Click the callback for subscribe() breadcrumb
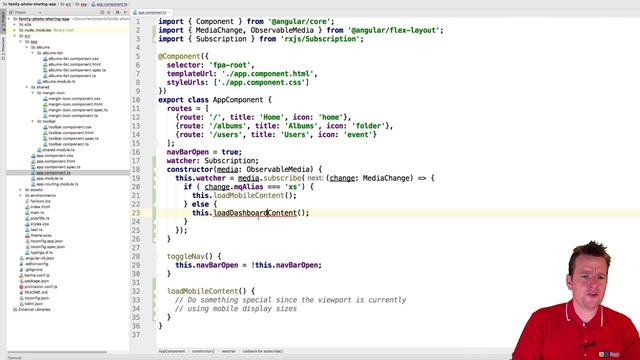Viewport: 640px width, 360px height. coord(263,351)
